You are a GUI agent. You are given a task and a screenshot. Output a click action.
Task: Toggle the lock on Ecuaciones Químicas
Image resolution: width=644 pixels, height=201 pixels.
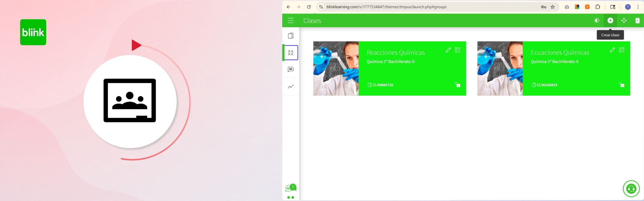pos(622,85)
